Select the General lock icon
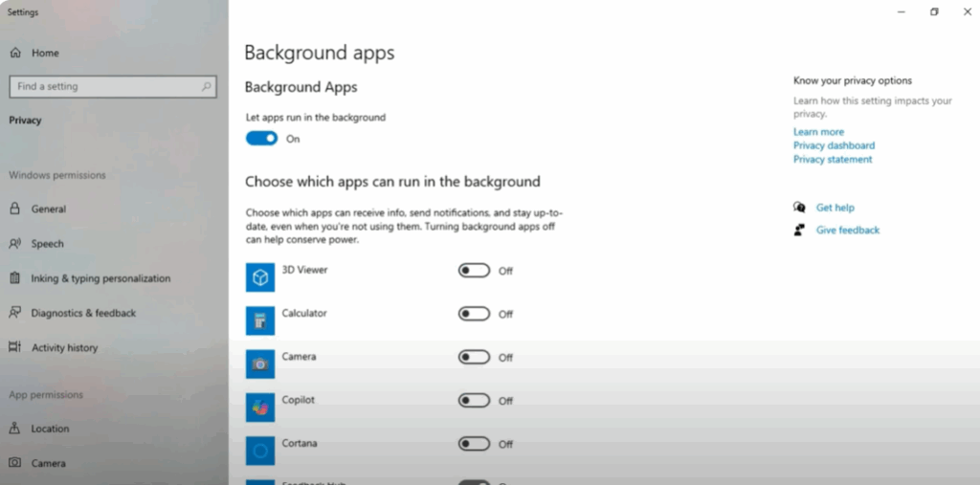The image size is (980, 485). (15, 209)
